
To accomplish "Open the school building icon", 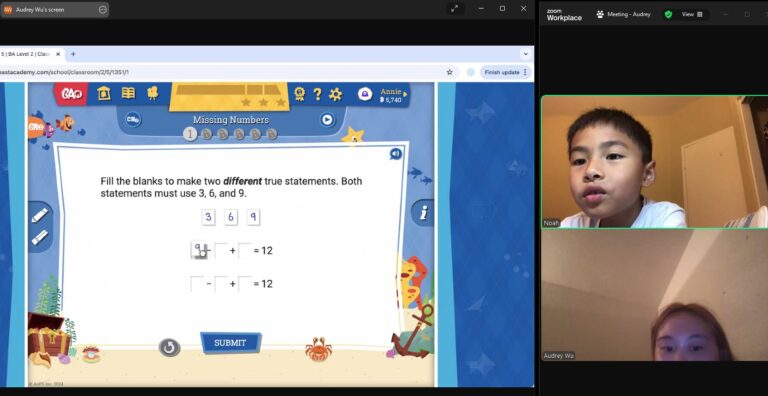I will point(104,93).
